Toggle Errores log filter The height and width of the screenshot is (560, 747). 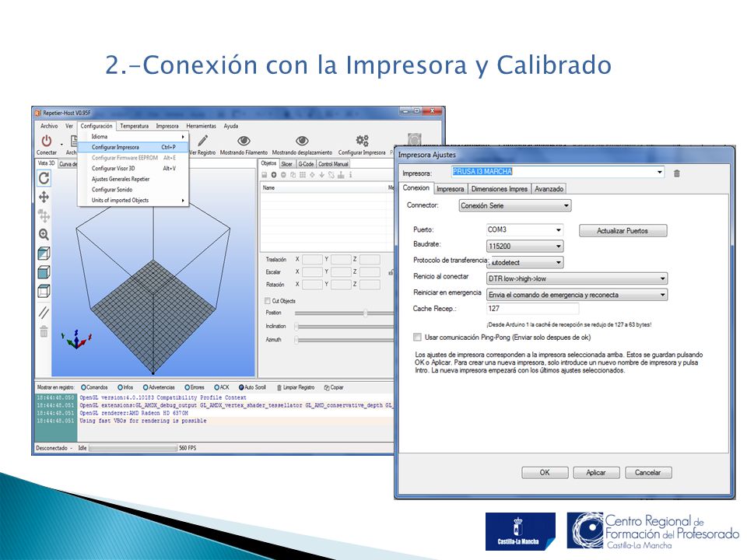(x=188, y=387)
